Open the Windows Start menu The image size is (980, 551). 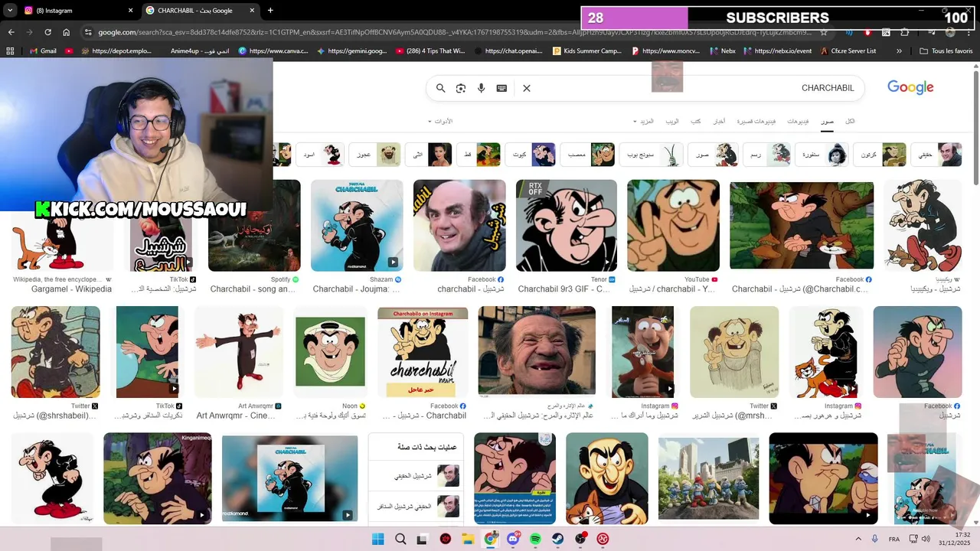(x=377, y=539)
